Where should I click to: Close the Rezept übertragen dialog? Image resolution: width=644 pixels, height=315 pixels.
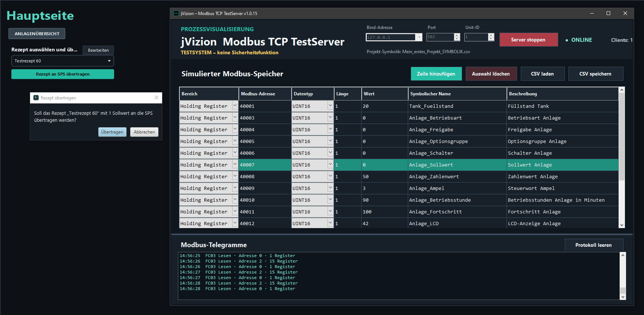(x=157, y=98)
